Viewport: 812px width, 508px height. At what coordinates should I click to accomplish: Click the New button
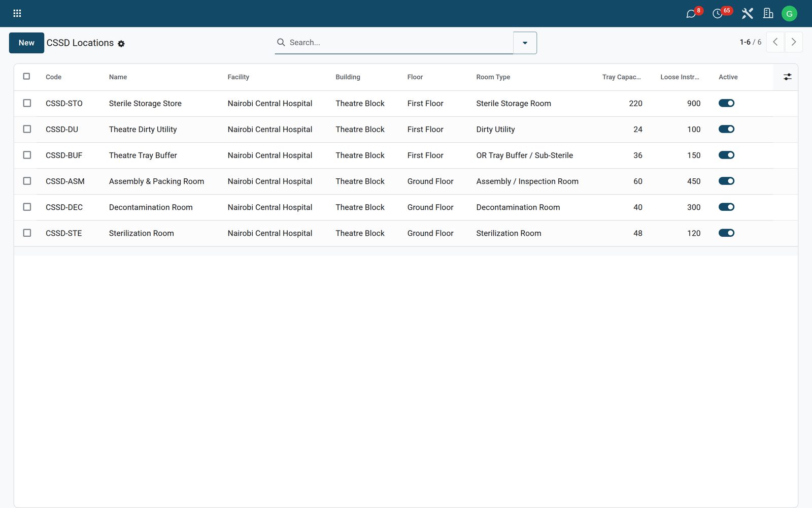click(26, 43)
